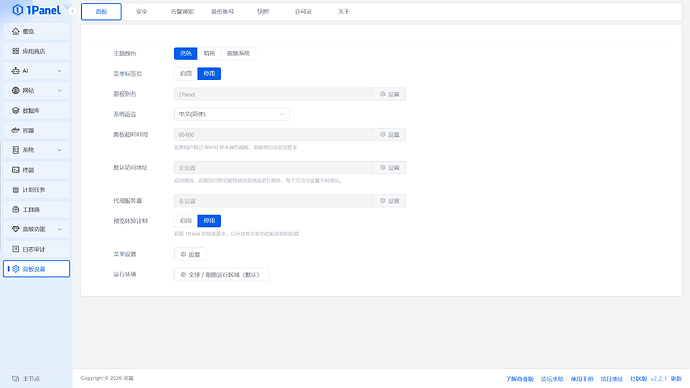The width and height of the screenshot is (690, 388).
Task: Enable 预览体验计划 with 启用
Action: (x=186, y=221)
